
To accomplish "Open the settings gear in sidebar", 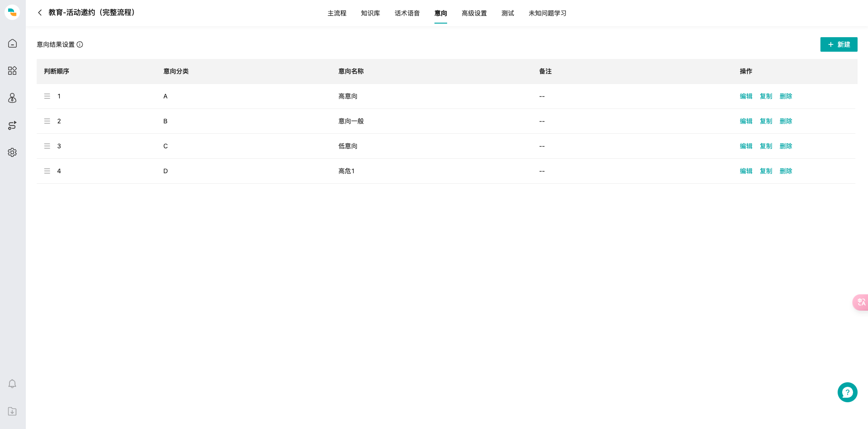I will coord(12,152).
